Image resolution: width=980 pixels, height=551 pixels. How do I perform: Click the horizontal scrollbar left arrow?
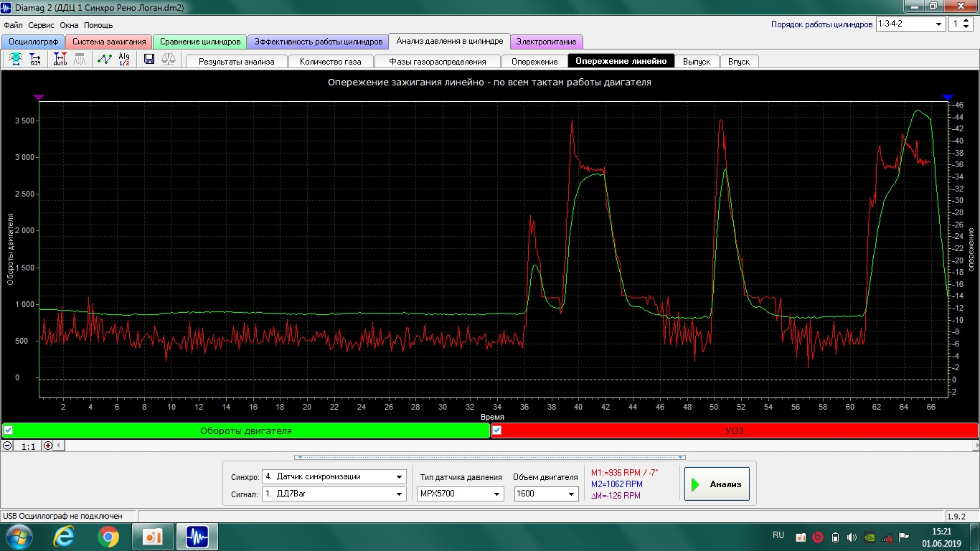60,446
